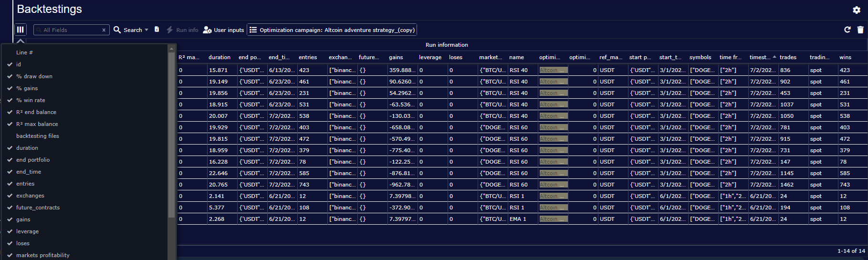
Task: Click the trash delete icon
Action: 860,30
